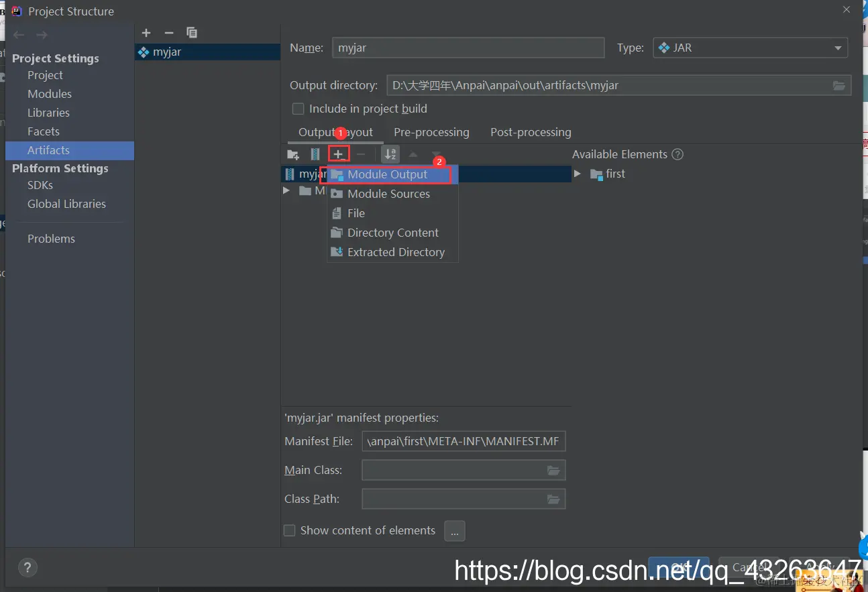Select Extracted Directory in the popup menu
Image resolution: width=868 pixels, height=592 pixels.
click(392, 252)
